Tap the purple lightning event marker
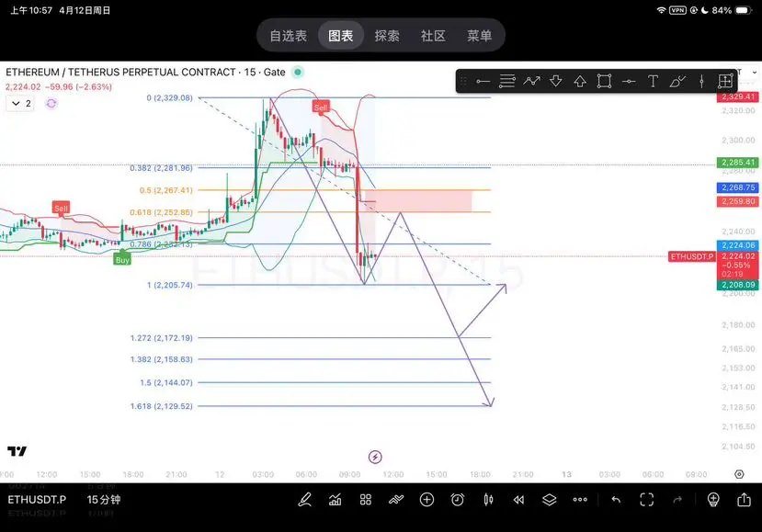 coord(375,457)
